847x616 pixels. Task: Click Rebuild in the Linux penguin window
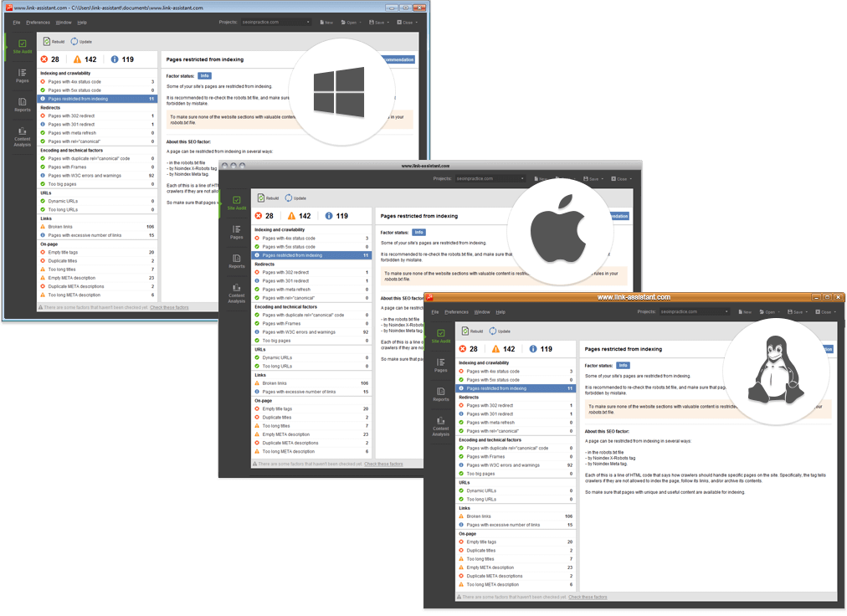coord(473,331)
